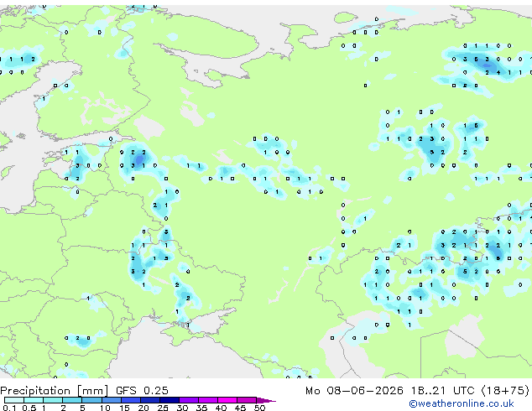Open the weatheronline.co.uk link
Image resolution: width=532 pixels, height=411 pixels.
click(x=462, y=403)
